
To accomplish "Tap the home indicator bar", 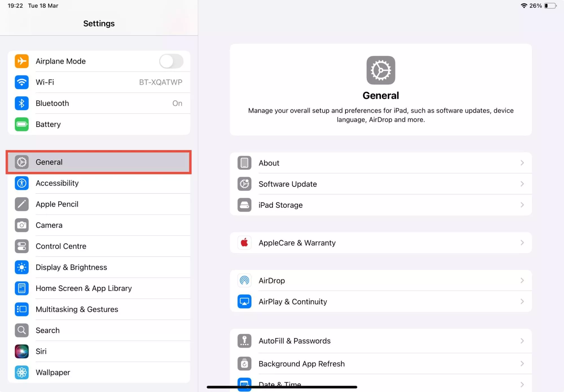I will coord(282,387).
